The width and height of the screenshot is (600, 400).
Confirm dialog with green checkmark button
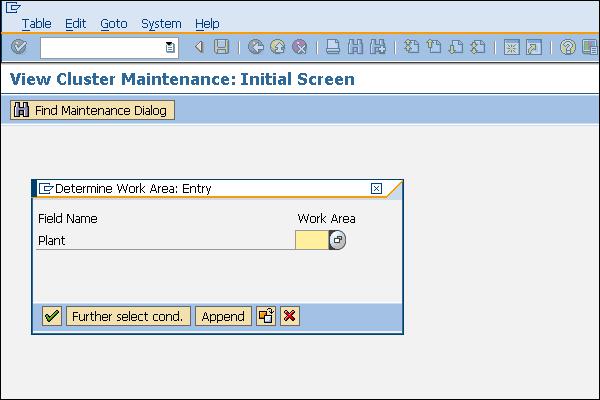click(52, 316)
